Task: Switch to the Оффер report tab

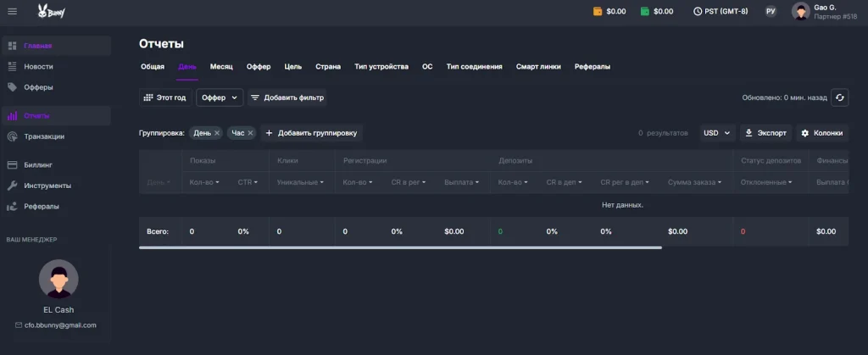Action: (x=259, y=66)
